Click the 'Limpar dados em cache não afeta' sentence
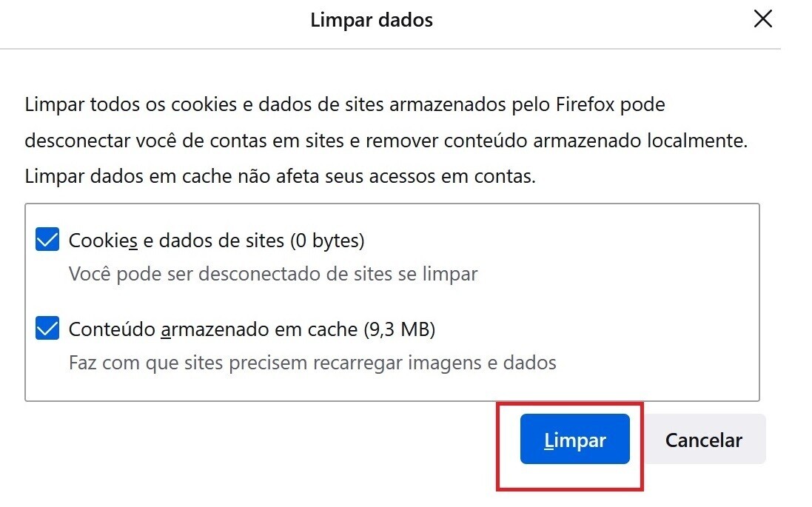The image size is (812, 507). click(280, 177)
